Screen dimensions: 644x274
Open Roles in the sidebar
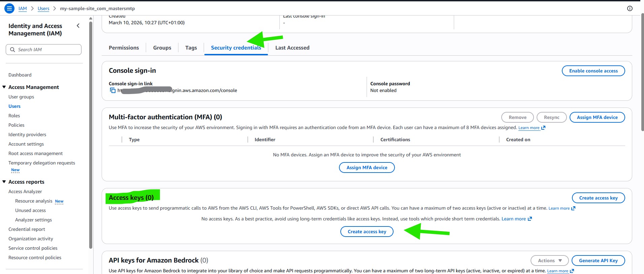tap(14, 116)
